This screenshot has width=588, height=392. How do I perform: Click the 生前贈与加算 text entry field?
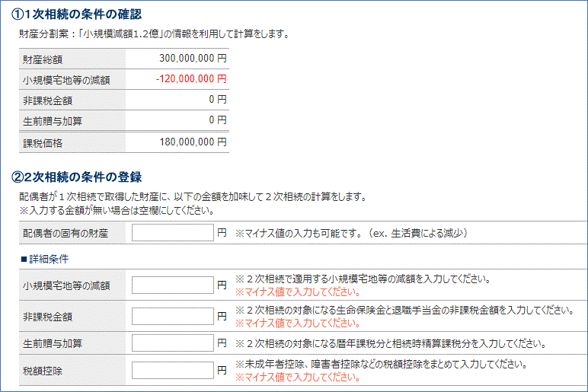pos(172,343)
